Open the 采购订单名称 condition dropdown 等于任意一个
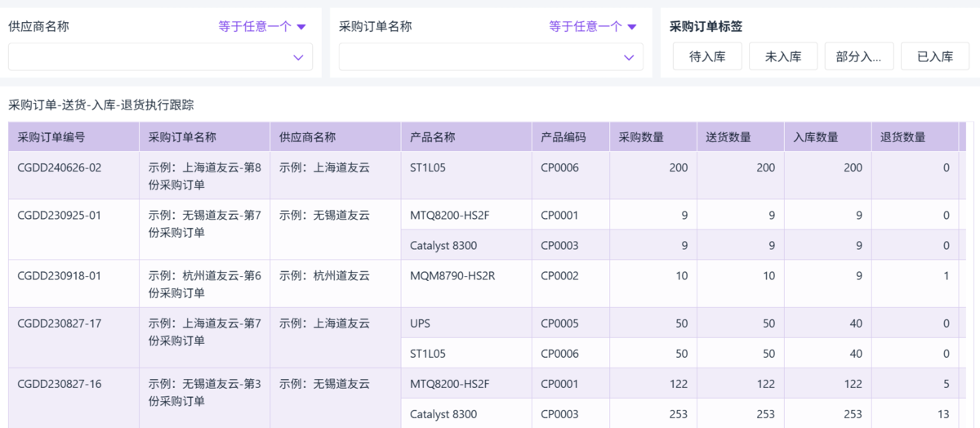 pyautogui.click(x=593, y=26)
